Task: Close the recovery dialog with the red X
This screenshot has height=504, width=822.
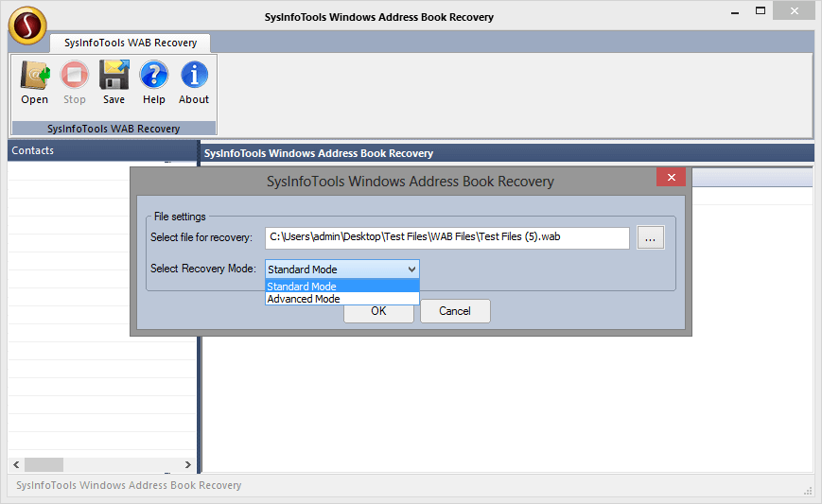Action: [x=671, y=177]
